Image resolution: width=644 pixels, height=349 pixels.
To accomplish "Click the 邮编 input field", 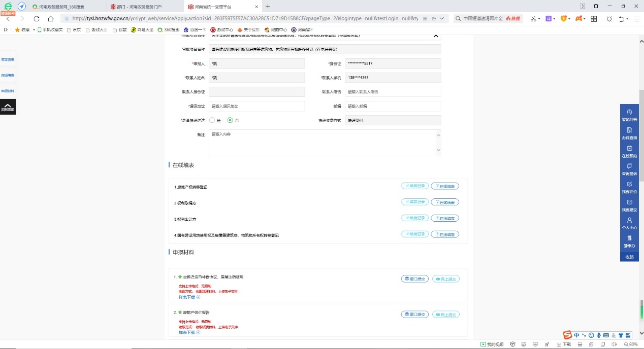I will point(393,106).
